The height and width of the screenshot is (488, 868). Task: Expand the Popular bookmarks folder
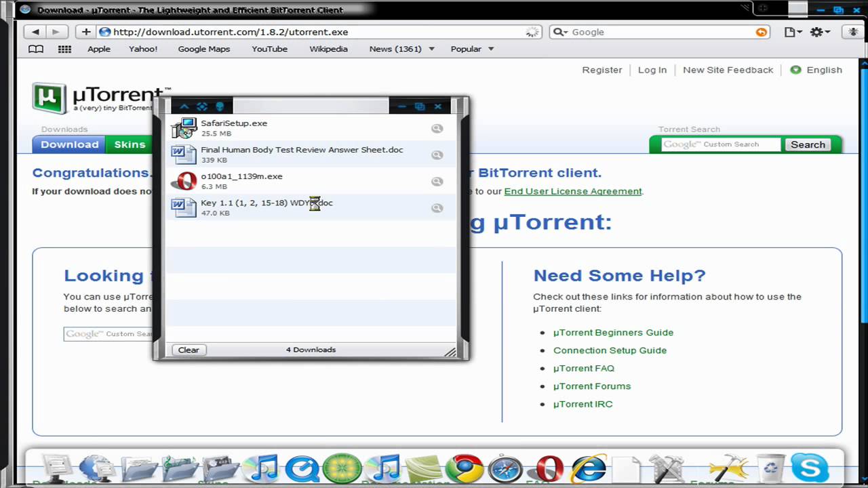click(473, 49)
